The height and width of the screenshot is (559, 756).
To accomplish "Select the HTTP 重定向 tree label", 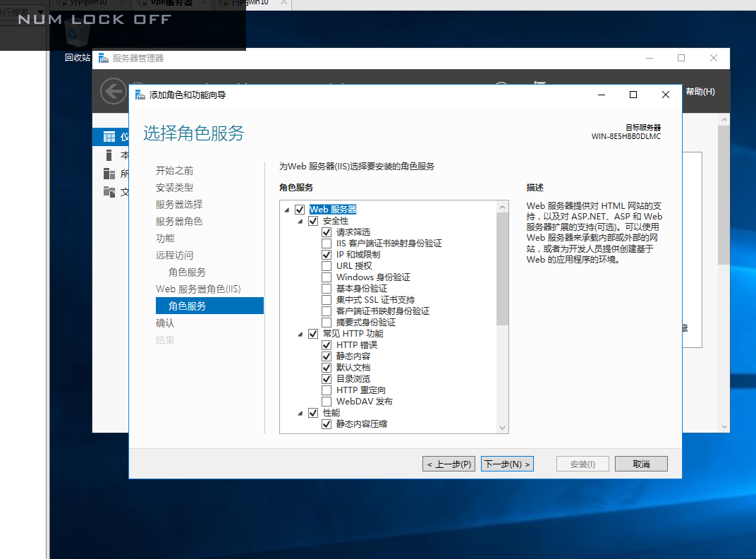I will point(360,390).
